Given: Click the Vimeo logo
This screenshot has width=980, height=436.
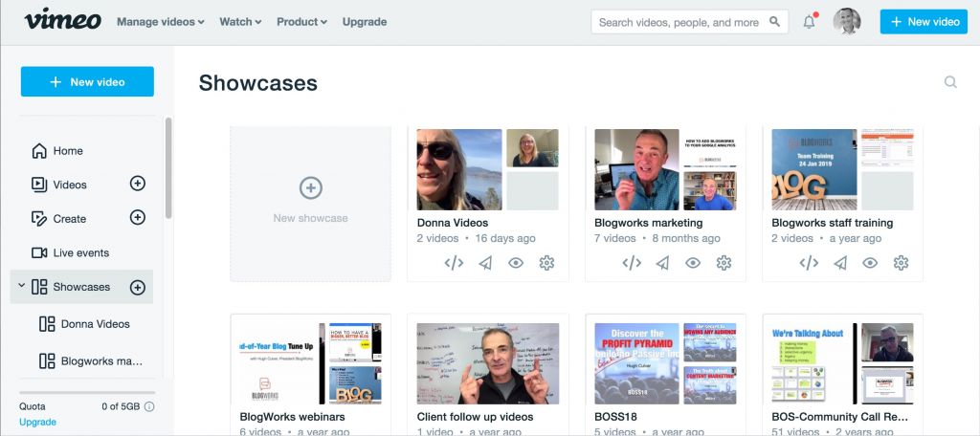Looking at the screenshot, I should click(62, 20).
